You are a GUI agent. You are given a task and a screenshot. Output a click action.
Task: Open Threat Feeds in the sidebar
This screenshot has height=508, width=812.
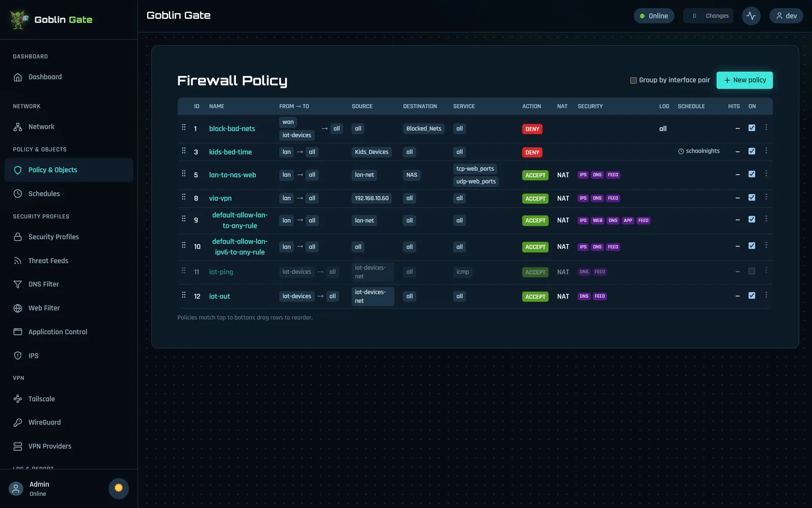click(x=69, y=261)
